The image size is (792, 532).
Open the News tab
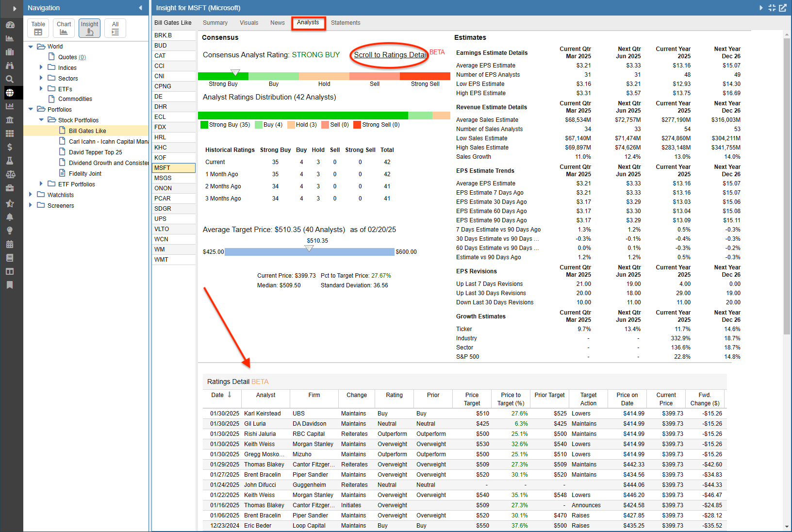pyautogui.click(x=278, y=23)
